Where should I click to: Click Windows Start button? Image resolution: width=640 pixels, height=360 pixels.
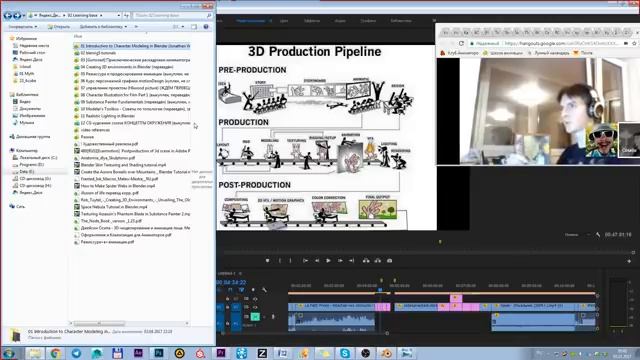click(x=9, y=353)
